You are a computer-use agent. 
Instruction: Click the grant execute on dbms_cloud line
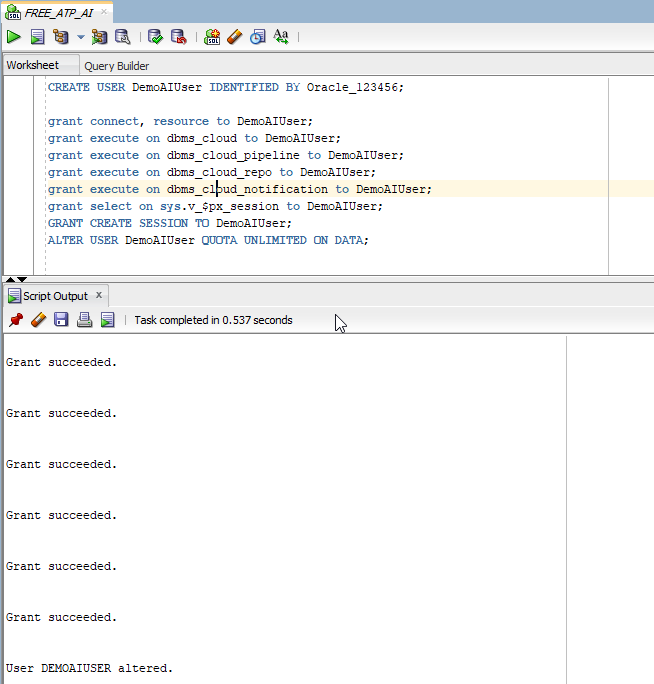(194, 138)
